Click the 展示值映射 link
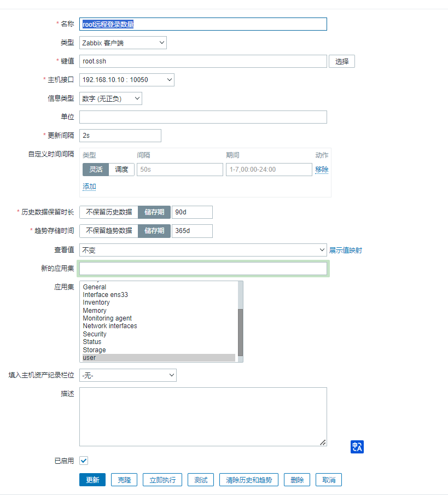Viewport: 448px width, 495px height. coord(345,251)
